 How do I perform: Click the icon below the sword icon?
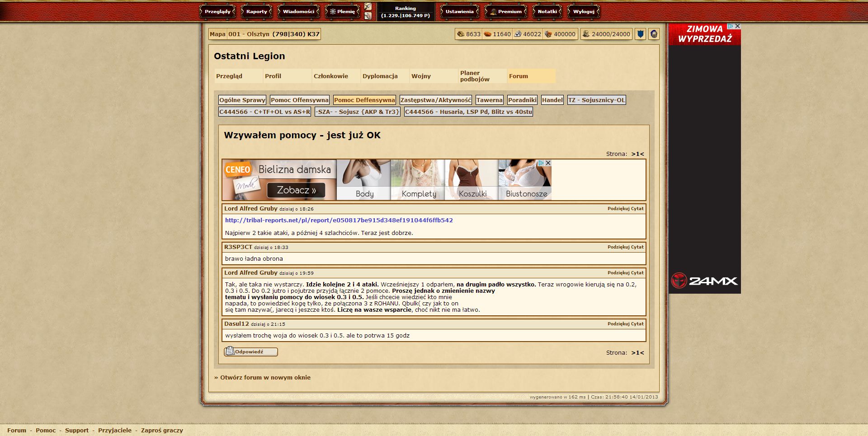point(368,16)
